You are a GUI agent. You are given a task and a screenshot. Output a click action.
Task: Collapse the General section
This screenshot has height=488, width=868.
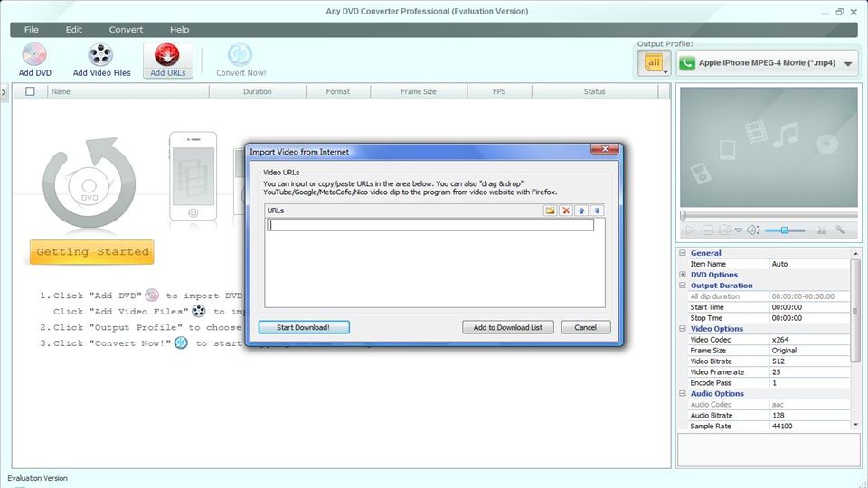[683, 253]
